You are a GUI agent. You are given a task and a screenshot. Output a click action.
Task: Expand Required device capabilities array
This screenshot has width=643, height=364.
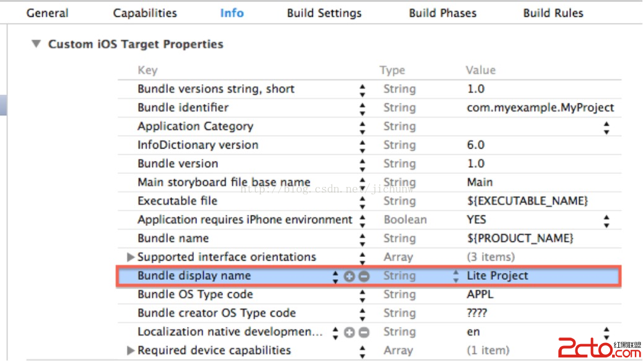130,351
